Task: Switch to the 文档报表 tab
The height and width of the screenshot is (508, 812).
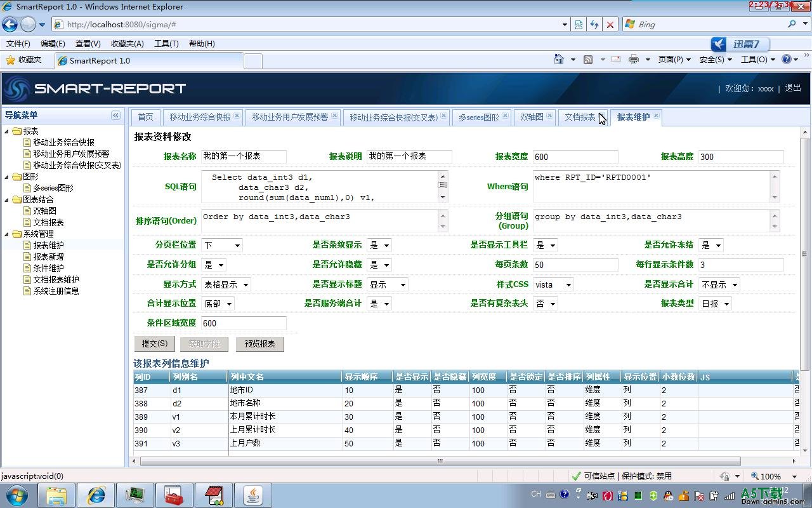Action: [580, 117]
